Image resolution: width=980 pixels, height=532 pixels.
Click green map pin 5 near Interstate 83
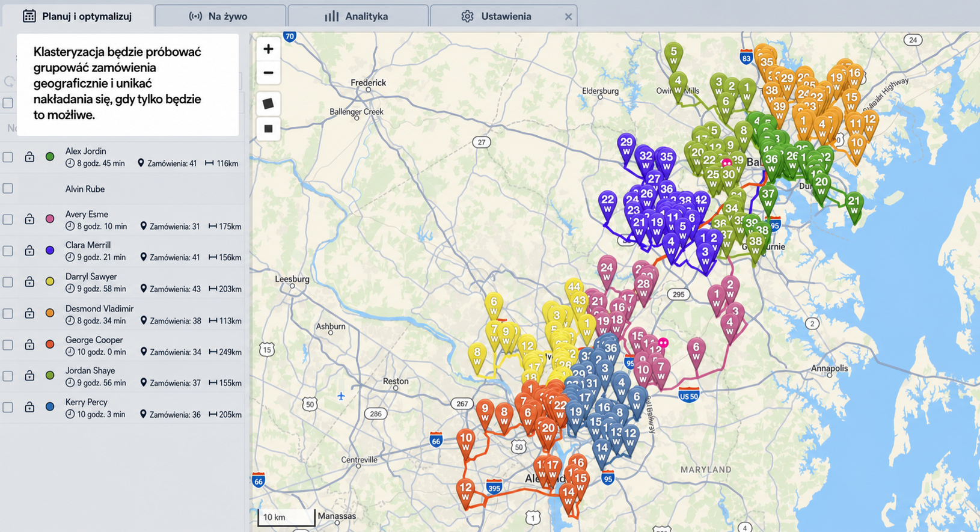pos(673,55)
